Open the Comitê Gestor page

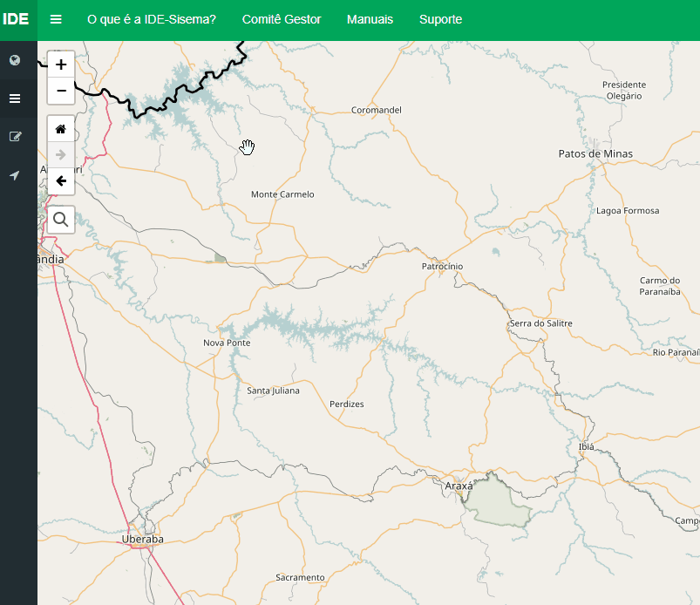click(282, 18)
